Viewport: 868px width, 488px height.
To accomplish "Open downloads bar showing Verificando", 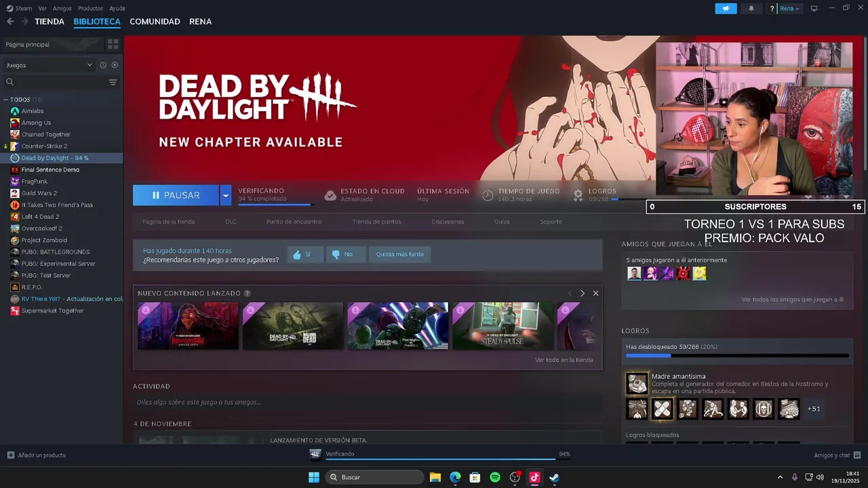I will coord(440,455).
